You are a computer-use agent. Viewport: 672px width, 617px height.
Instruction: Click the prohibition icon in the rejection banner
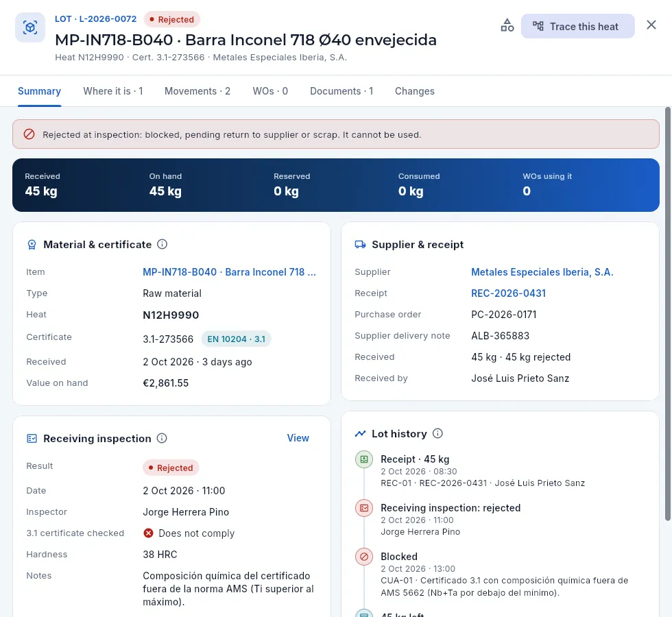(x=29, y=134)
